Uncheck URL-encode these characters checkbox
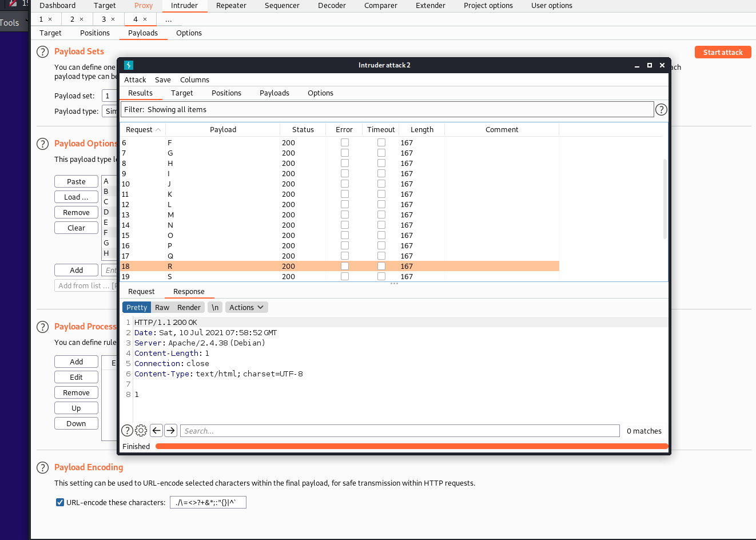 (60, 502)
